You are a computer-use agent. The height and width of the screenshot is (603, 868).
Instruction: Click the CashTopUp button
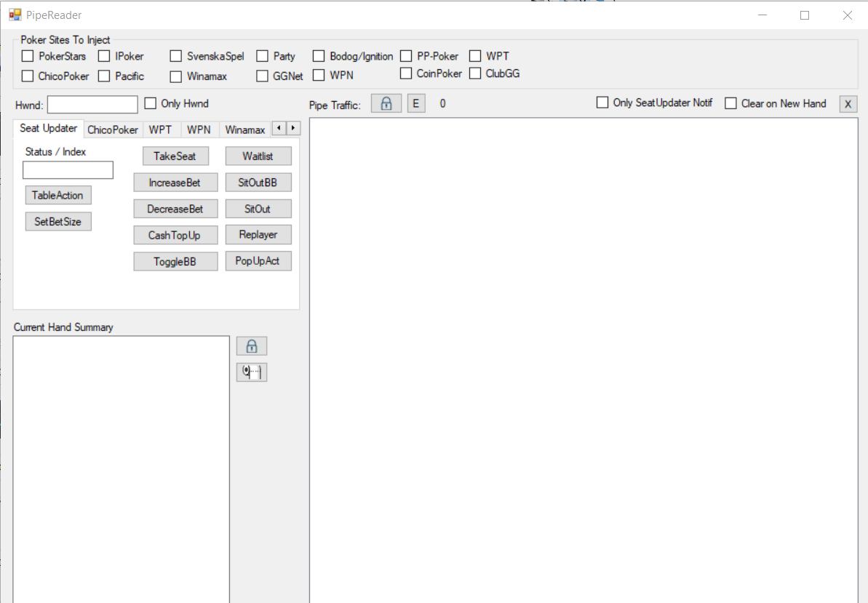pyautogui.click(x=175, y=235)
